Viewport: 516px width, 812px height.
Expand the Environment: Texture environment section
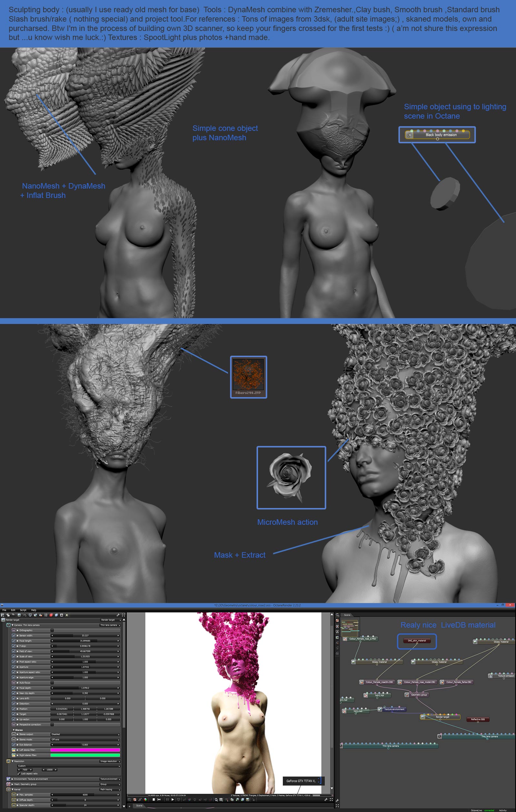click(x=13, y=779)
